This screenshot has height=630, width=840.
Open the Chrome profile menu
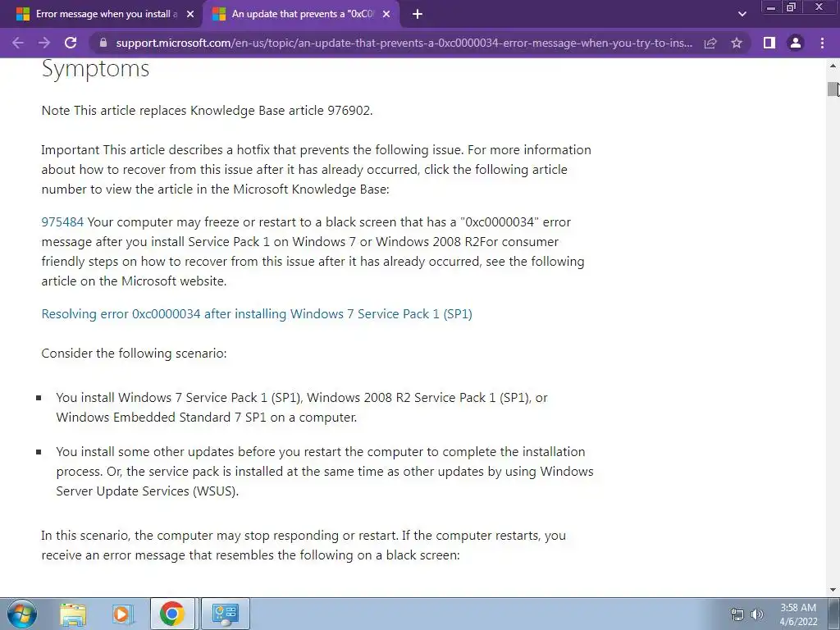click(796, 43)
